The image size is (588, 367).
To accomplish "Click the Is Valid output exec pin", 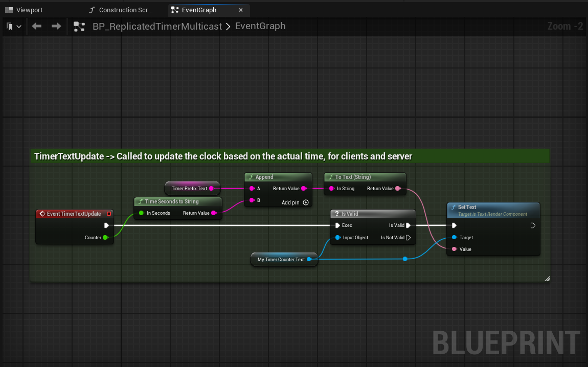I will tap(409, 225).
